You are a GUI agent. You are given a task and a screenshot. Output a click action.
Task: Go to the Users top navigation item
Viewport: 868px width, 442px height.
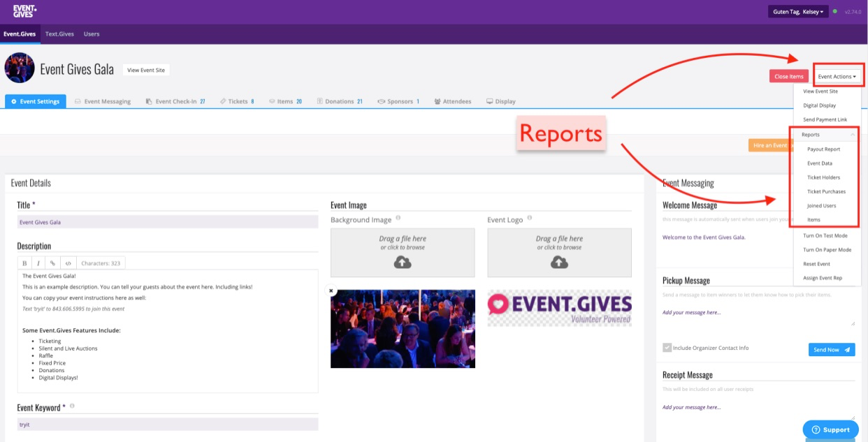92,34
